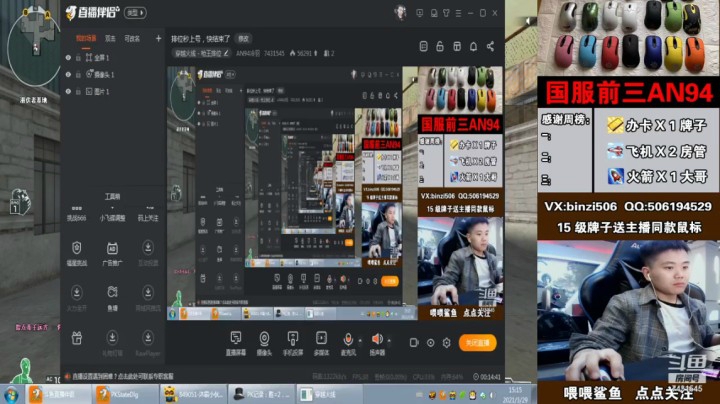Add 直播屏幕 screen capture source
720x404 pixels.
[236, 343]
